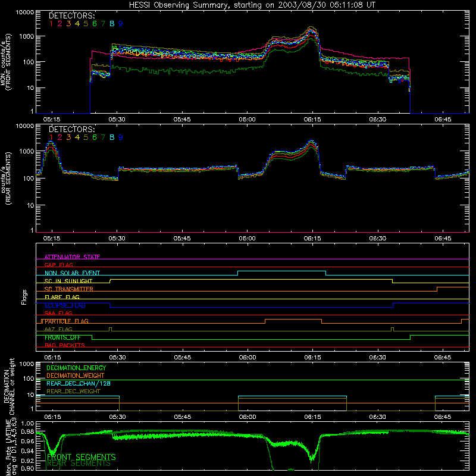Click 0.98 value on livetime y-axis
The width and height of the screenshot is (476, 476).
tap(27, 431)
